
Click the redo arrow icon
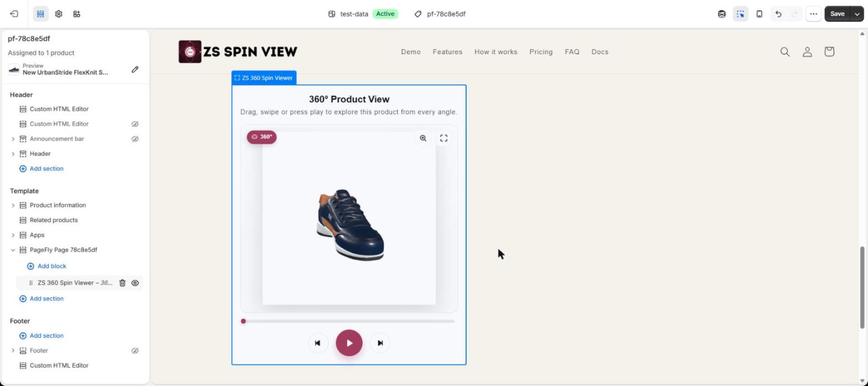point(795,14)
